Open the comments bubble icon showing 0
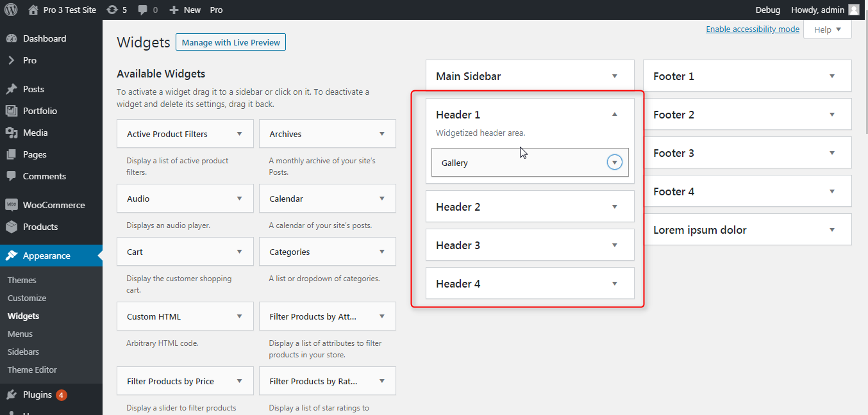This screenshot has height=415, width=868. click(x=142, y=10)
